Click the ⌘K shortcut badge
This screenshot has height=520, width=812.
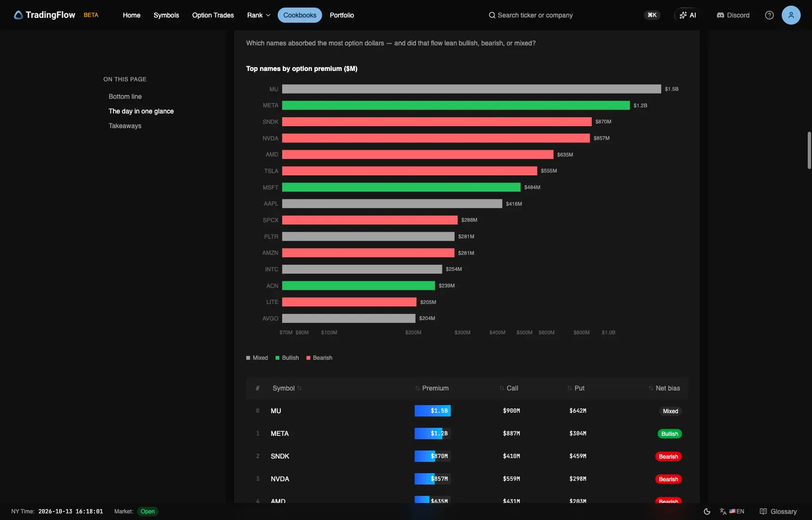(652, 15)
